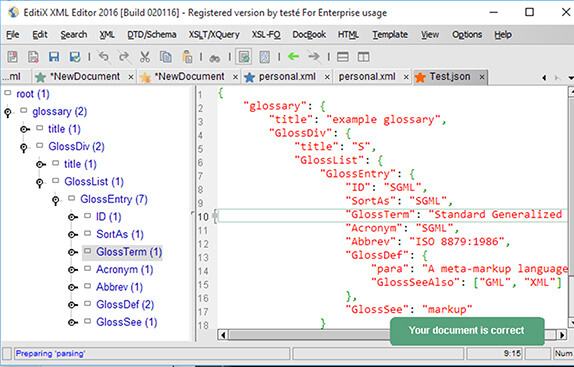574x367 pixels.
Task: Click the open document toolbar icon
Action: pyautogui.click(x=33, y=57)
